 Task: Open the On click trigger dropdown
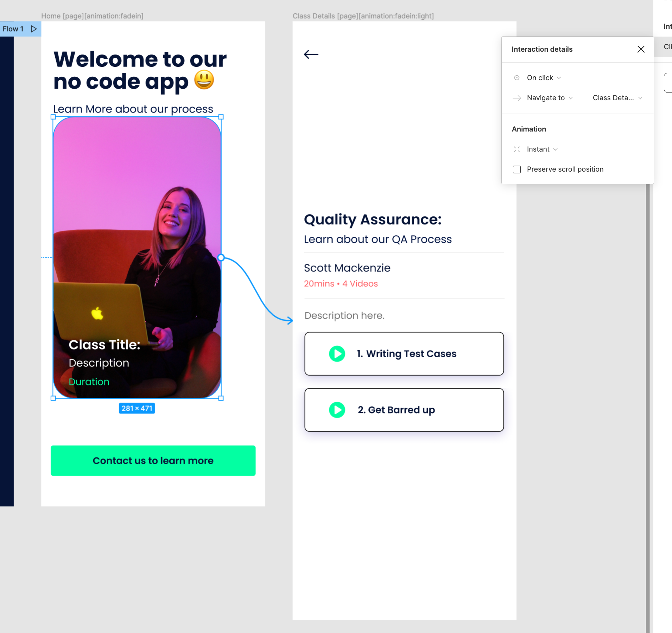click(x=544, y=78)
